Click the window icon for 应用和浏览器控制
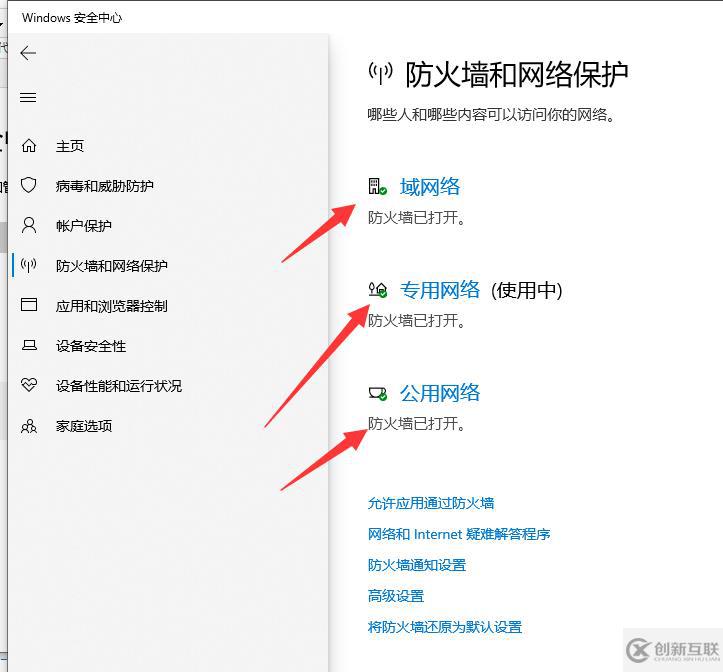723x672 pixels. coord(29,305)
